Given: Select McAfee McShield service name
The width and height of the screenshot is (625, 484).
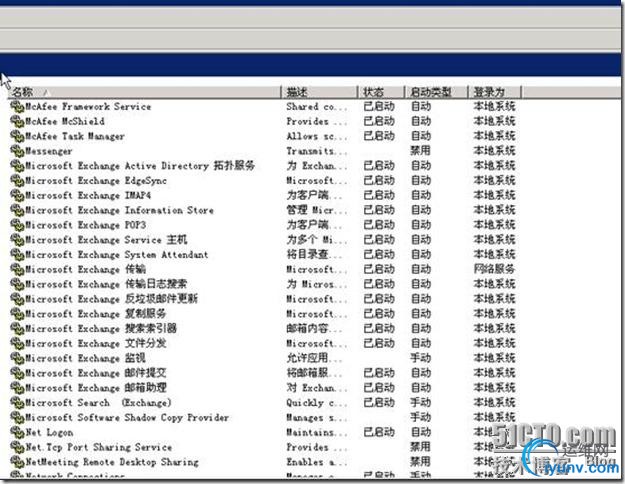Looking at the screenshot, I should coord(65,122).
